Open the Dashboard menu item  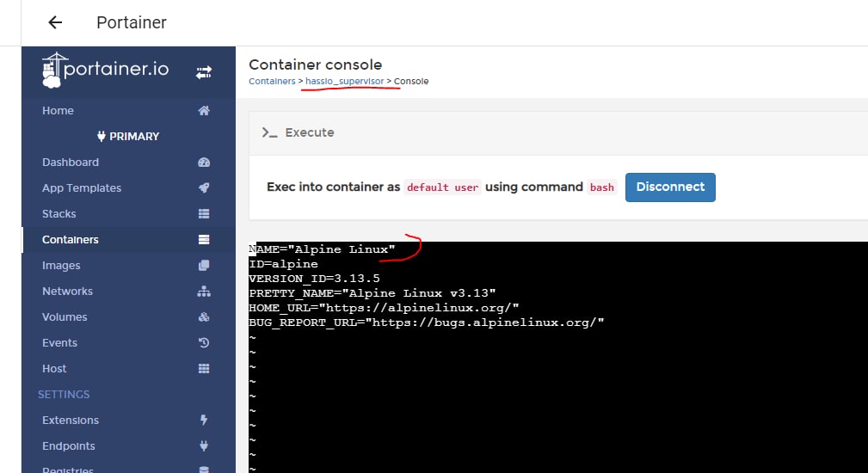(x=71, y=162)
